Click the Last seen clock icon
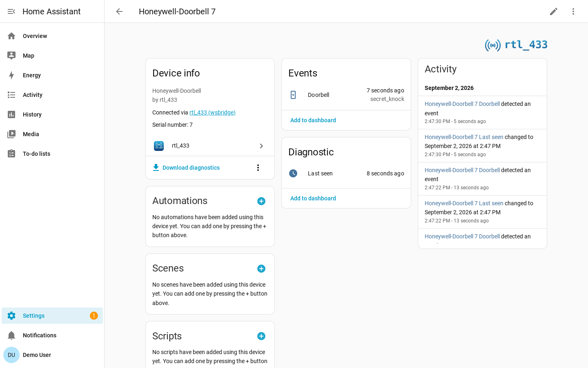Screen dimensions: 588x368 tap(293, 173)
